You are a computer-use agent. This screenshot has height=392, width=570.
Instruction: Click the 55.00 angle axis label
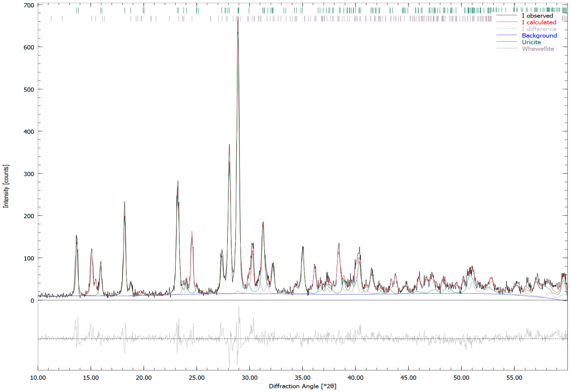pyautogui.click(x=514, y=378)
